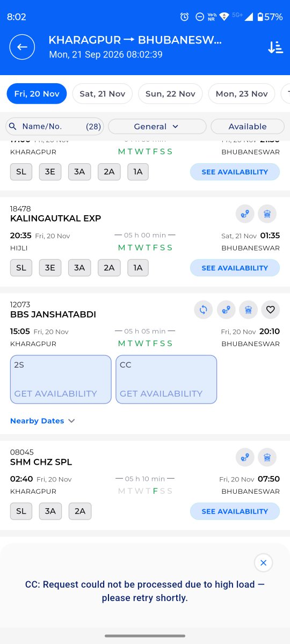Open the General quota dropdown
Image resolution: width=290 pixels, height=644 pixels.
point(157,127)
